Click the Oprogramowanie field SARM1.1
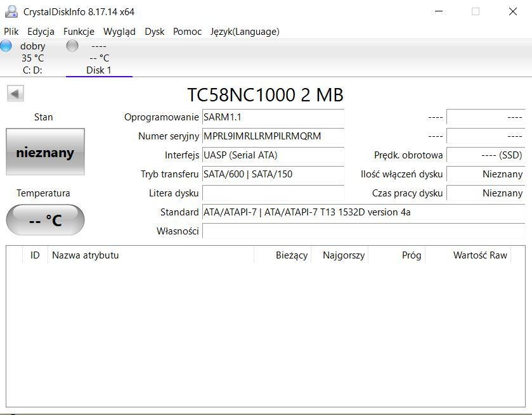 (x=273, y=117)
